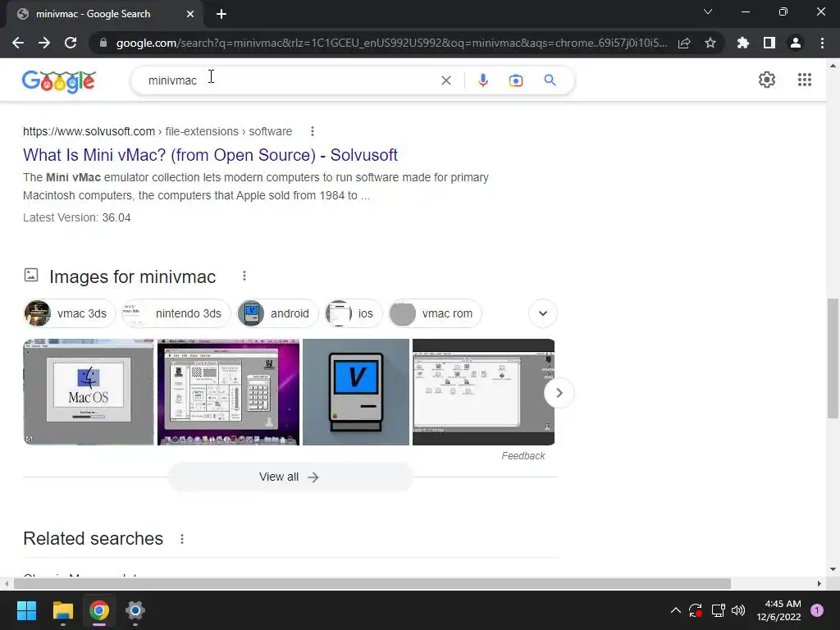840x630 pixels.
Task: Click the vertical scrollbar thumb
Action: [x=833, y=358]
